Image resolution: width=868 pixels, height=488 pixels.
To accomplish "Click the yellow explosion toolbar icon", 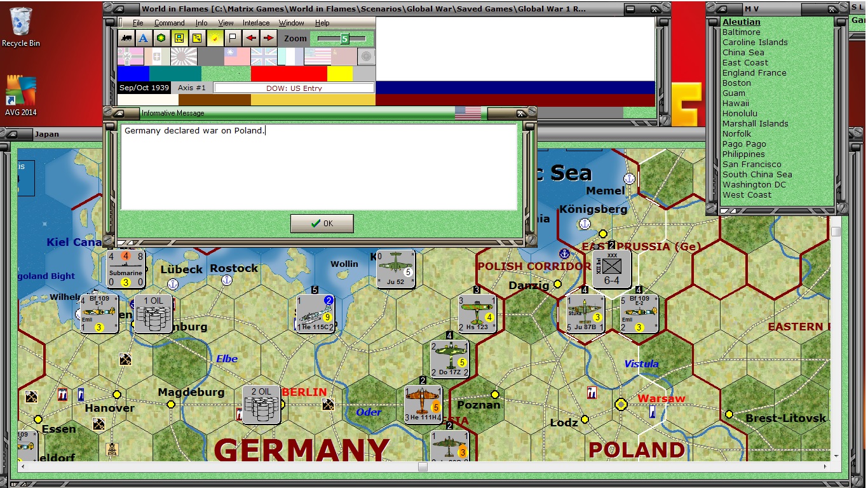I will click(x=215, y=38).
